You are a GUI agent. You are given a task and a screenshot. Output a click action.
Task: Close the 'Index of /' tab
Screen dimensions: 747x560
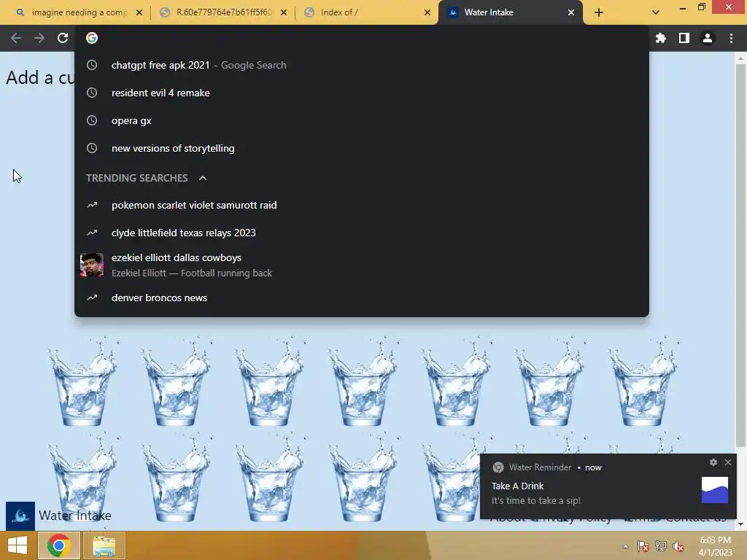point(427,12)
